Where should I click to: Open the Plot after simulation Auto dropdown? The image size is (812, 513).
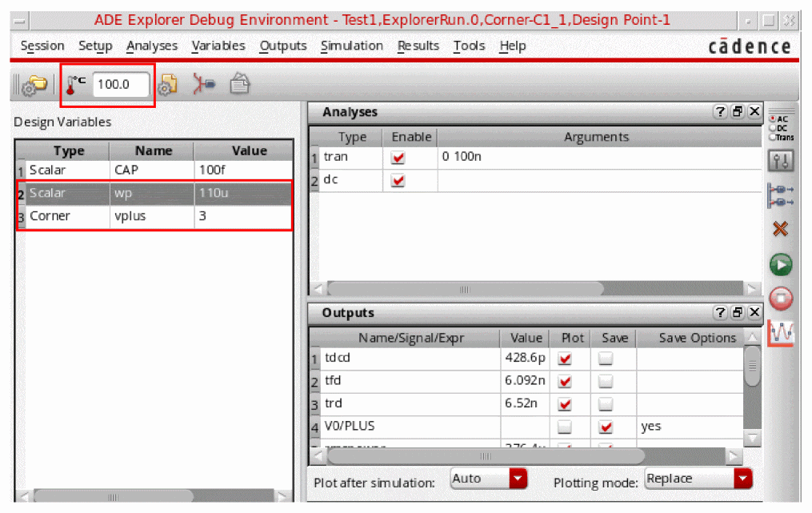point(488,479)
